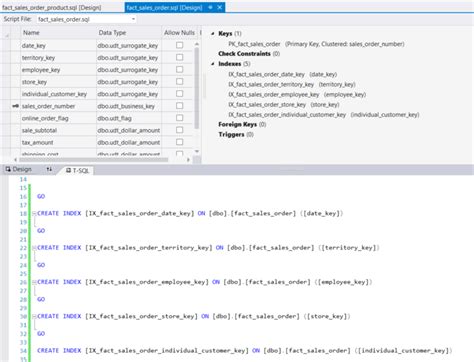Place cursor on code line 18
Image resolution: width=474 pixels, height=362 pixels.
click(190, 213)
